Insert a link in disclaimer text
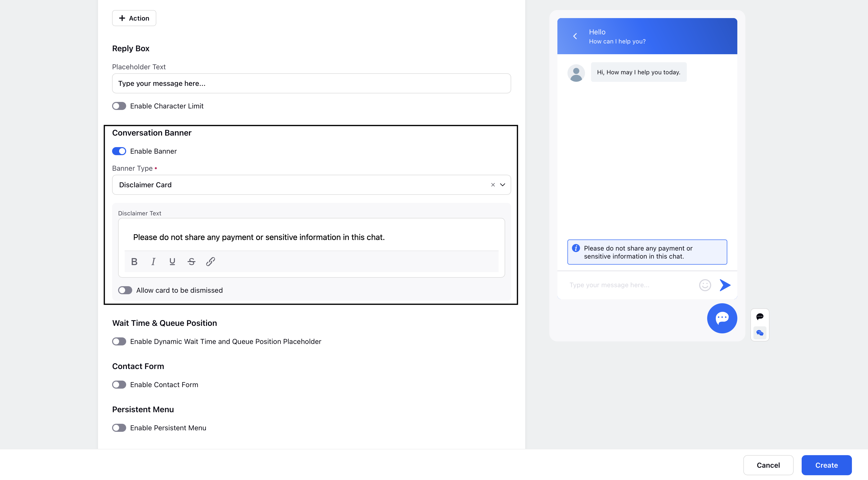Viewport: 868px width, 480px height. coord(211,262)
